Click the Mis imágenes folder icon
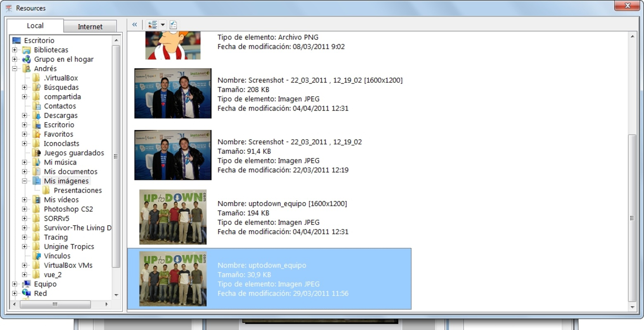644x330 pixels. tap(36, 181)
